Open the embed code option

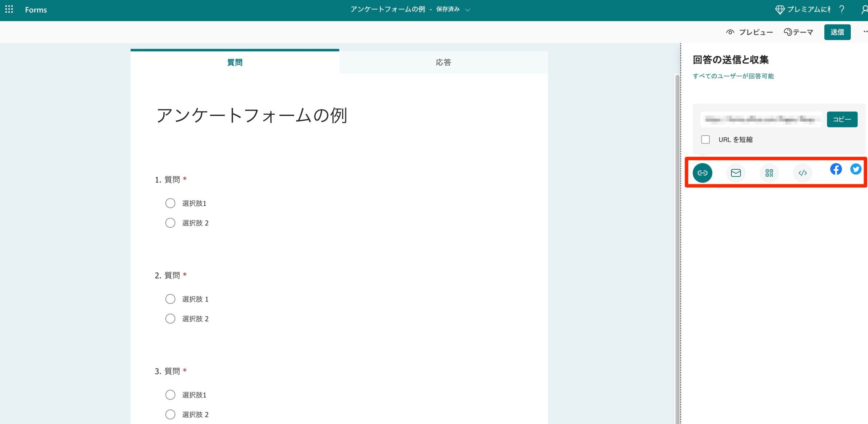803,173
